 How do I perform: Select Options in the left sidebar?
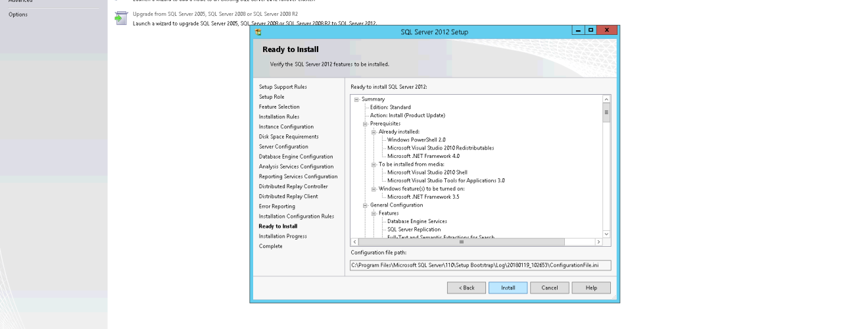(x=18, y=14)
